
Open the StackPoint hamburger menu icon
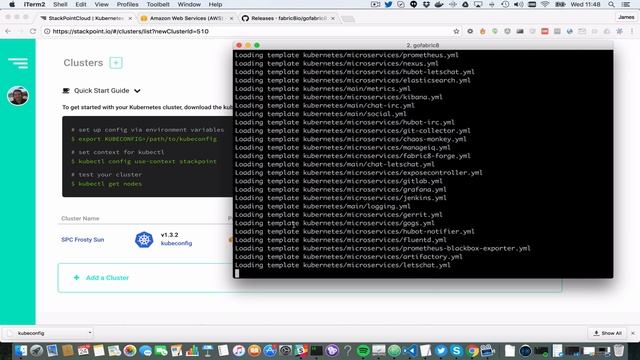tap(18, 63)
